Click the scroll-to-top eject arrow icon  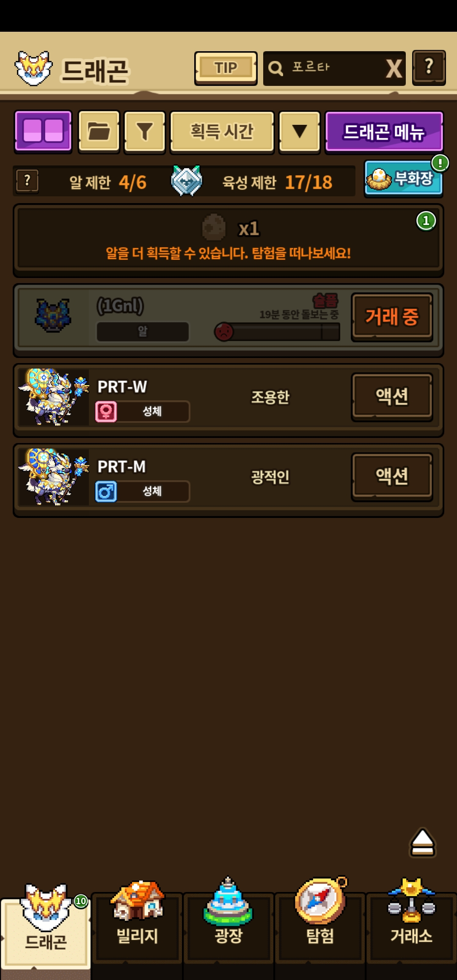tap(422, 843)
